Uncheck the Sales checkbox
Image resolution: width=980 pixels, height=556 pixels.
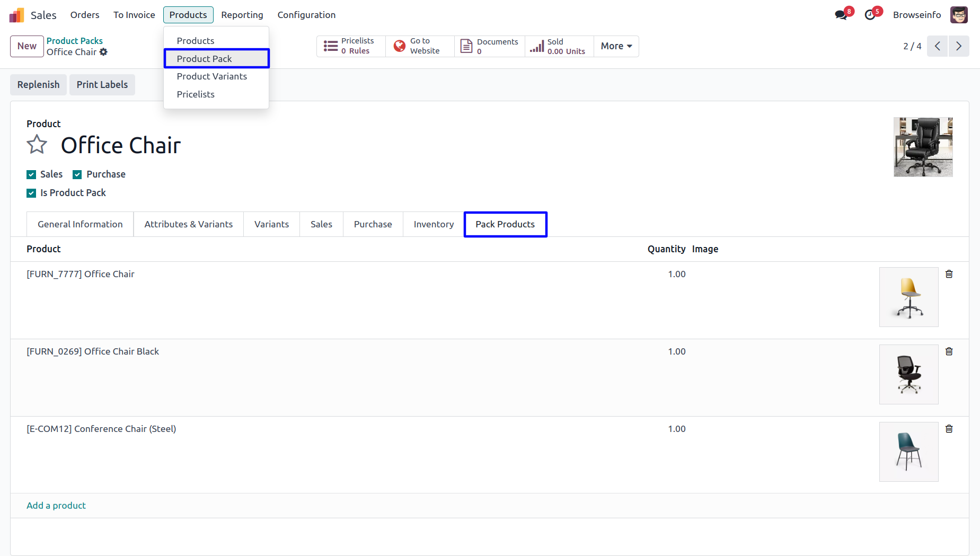31,175
